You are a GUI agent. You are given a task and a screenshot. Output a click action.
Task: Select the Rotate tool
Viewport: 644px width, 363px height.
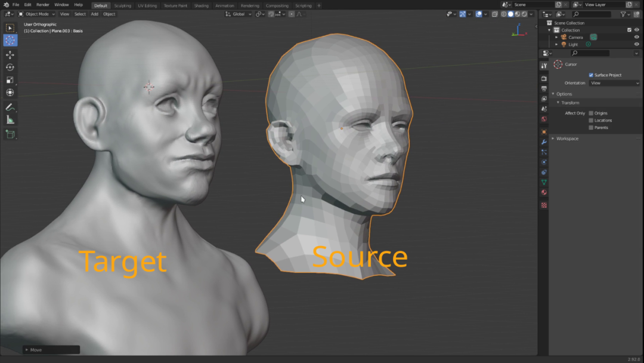(10, 67)
